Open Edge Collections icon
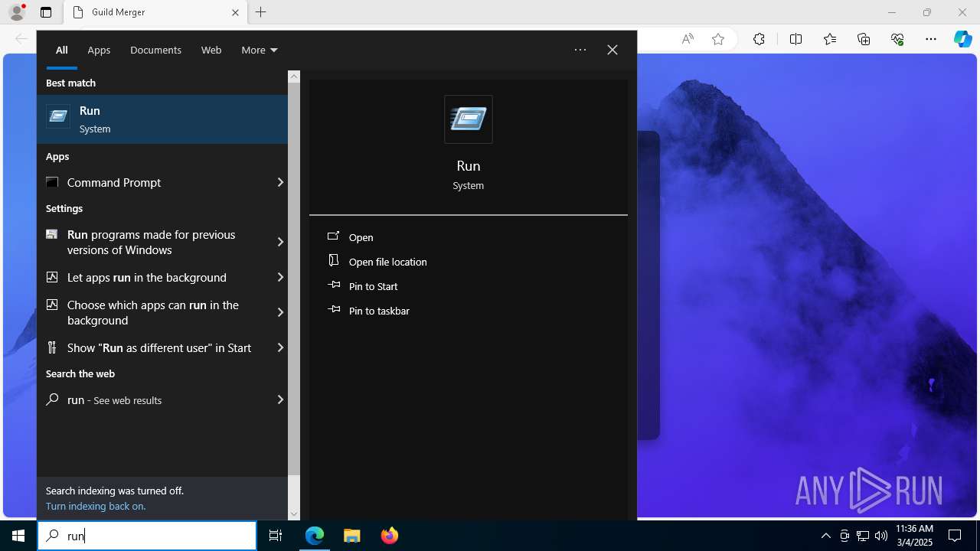This screenshot has height=551, width=980. click(x=864, y=39)
